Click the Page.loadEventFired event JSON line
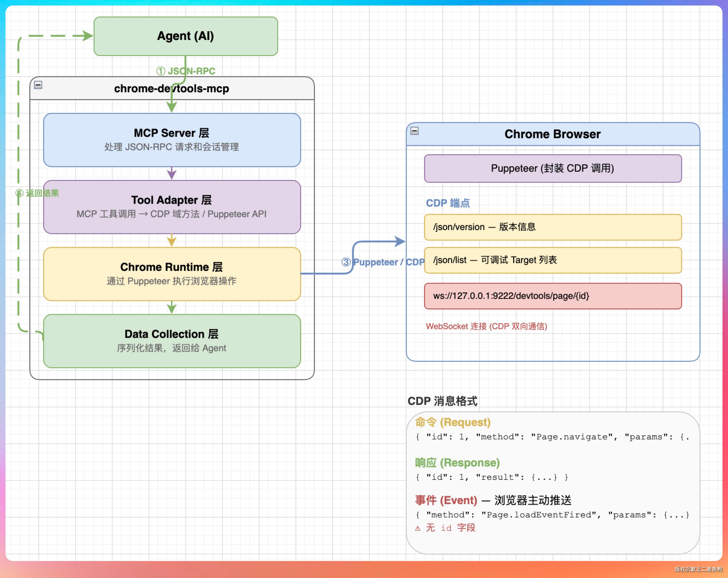 coord(552,515)
